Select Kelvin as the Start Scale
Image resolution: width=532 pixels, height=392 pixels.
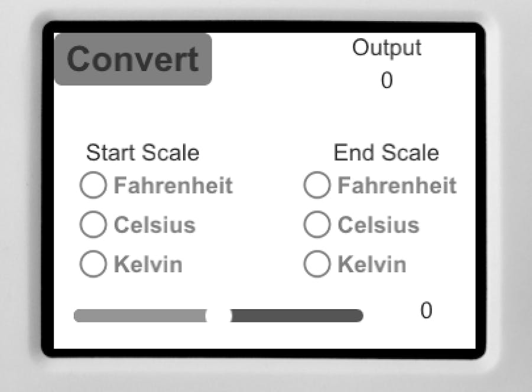[x=93, y=264]
